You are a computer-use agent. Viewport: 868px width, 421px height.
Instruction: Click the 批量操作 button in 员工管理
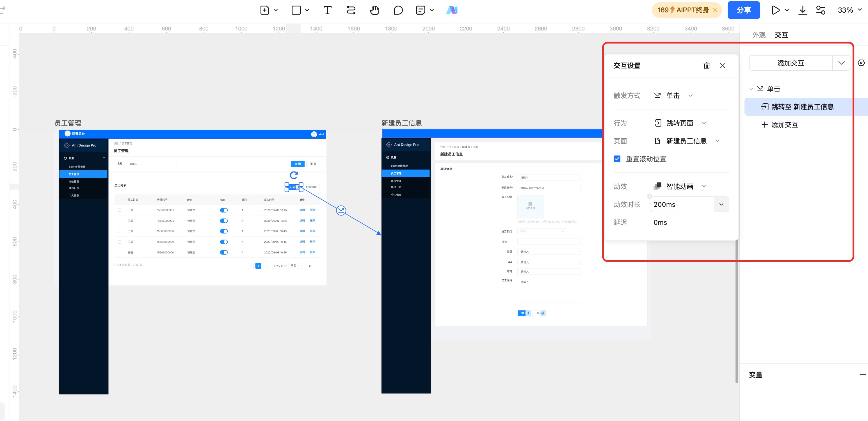(312, 187)
